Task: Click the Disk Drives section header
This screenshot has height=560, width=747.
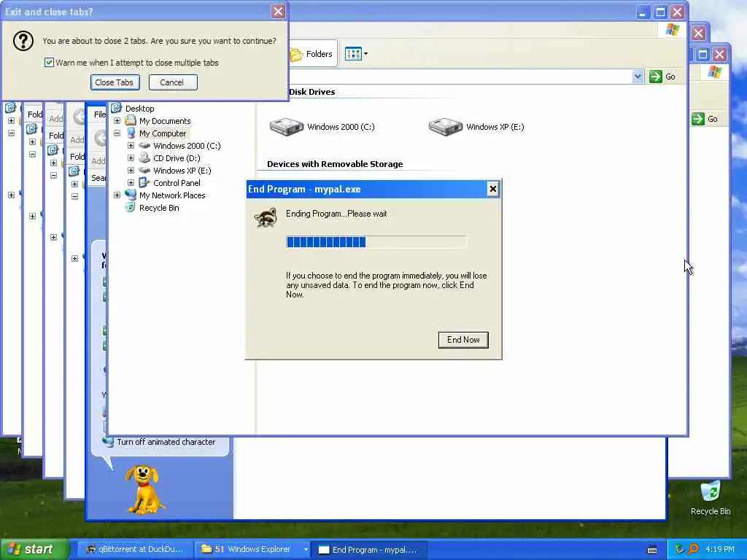Action: point(312,92)
